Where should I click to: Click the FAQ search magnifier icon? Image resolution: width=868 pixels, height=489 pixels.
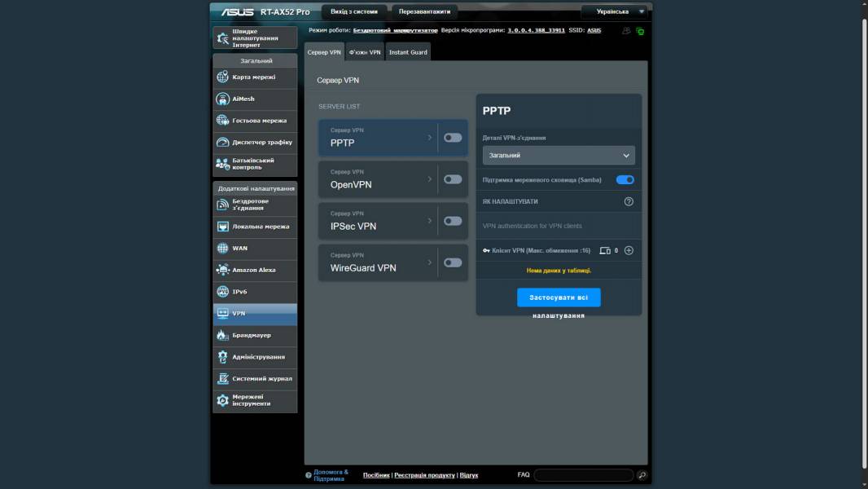642,475
